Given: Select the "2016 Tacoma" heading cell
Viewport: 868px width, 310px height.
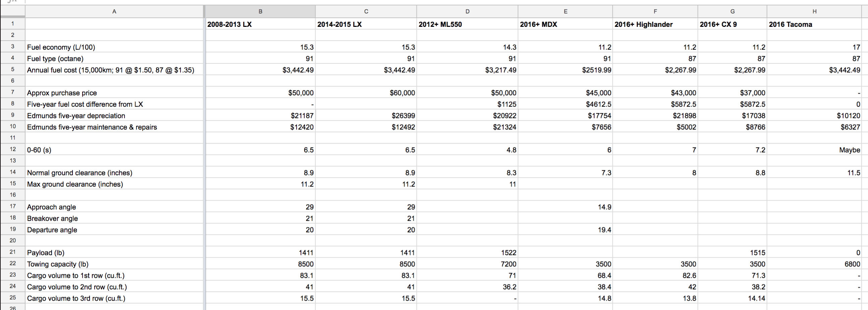Looking at the screenshot, I should 814,24.
